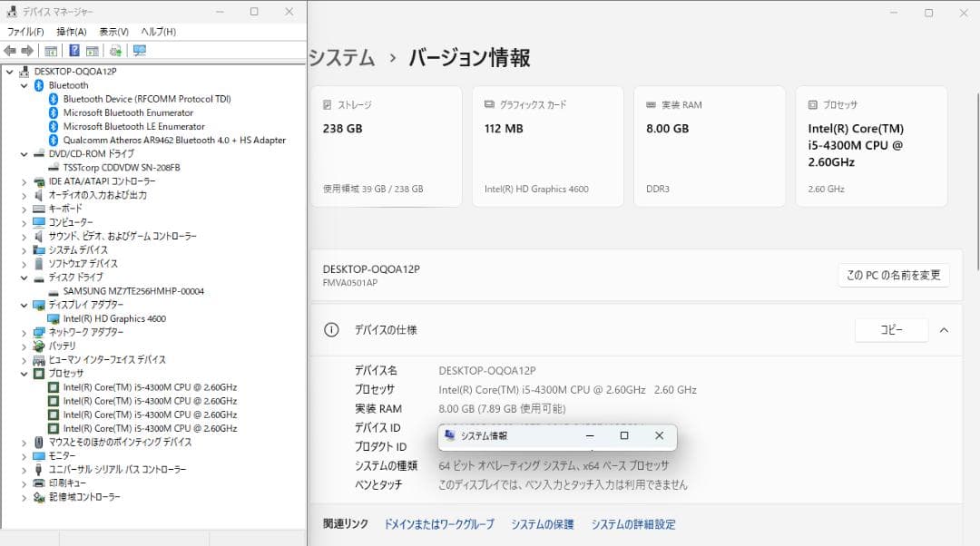Click the back navigation arrow in Device Manager
This screenshot has height=546, width=980.
11,50
